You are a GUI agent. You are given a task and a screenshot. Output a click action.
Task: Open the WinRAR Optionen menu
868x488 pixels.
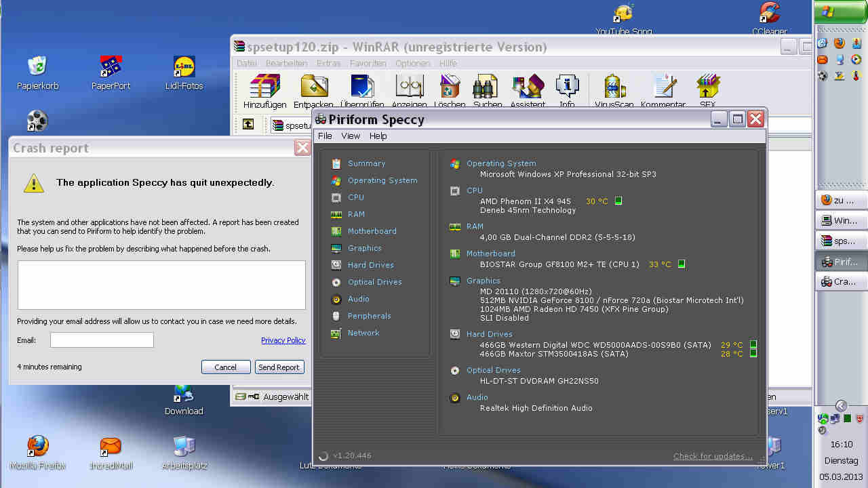tap(412, 64)
